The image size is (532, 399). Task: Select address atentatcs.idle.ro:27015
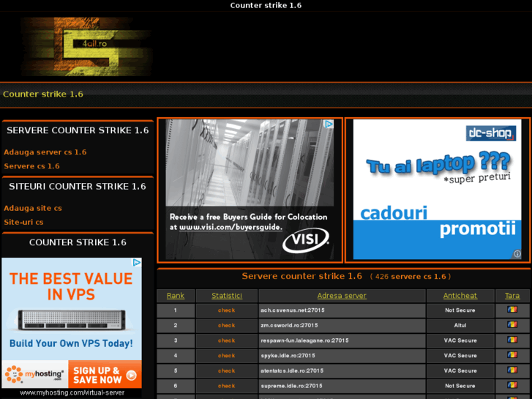pyautogui.click(x=292, y=371)
